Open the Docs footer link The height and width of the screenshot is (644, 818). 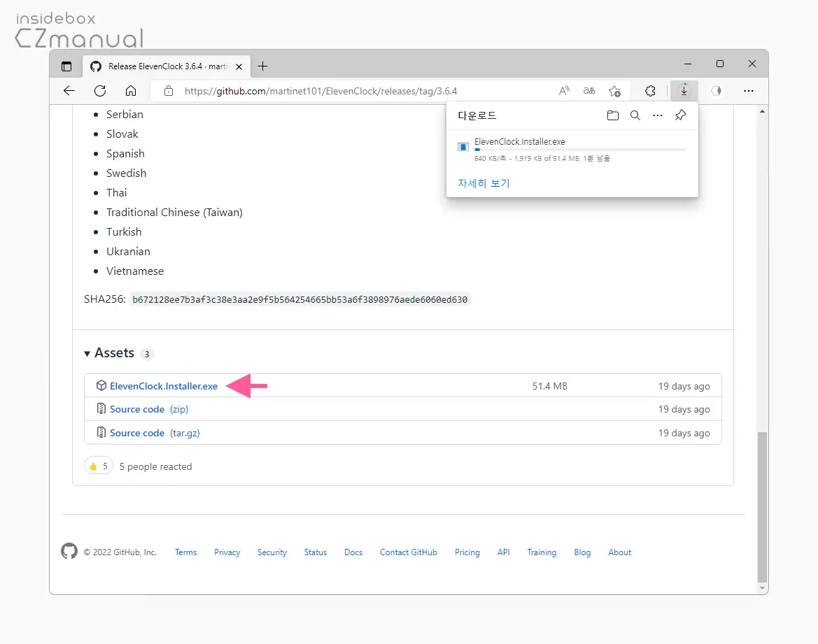coord(353,552)
